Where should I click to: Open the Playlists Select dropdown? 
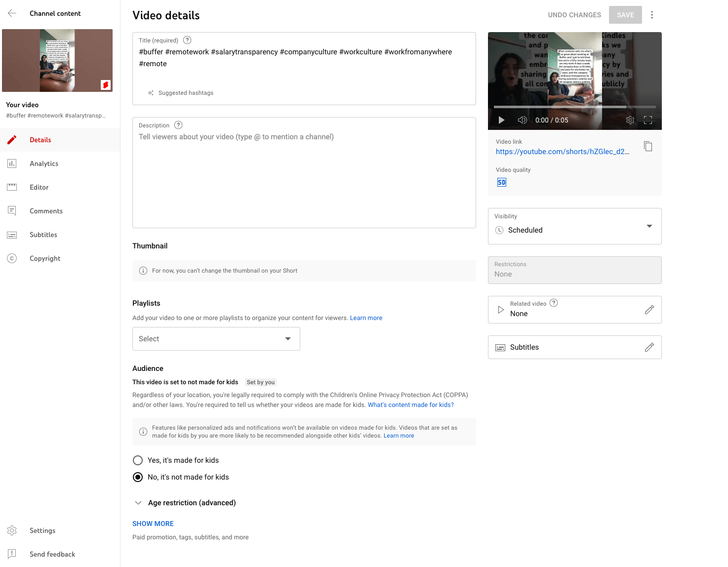tap(216, 339)
